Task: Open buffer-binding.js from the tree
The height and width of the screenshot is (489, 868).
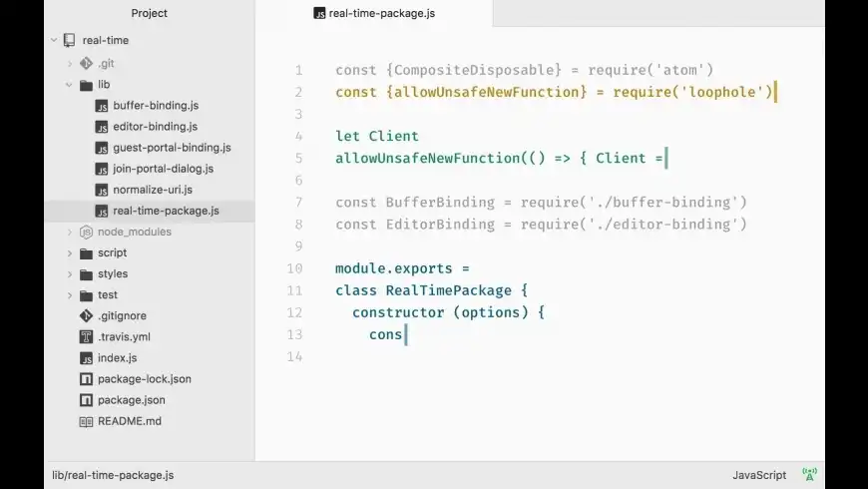Action: click(156, 106)
